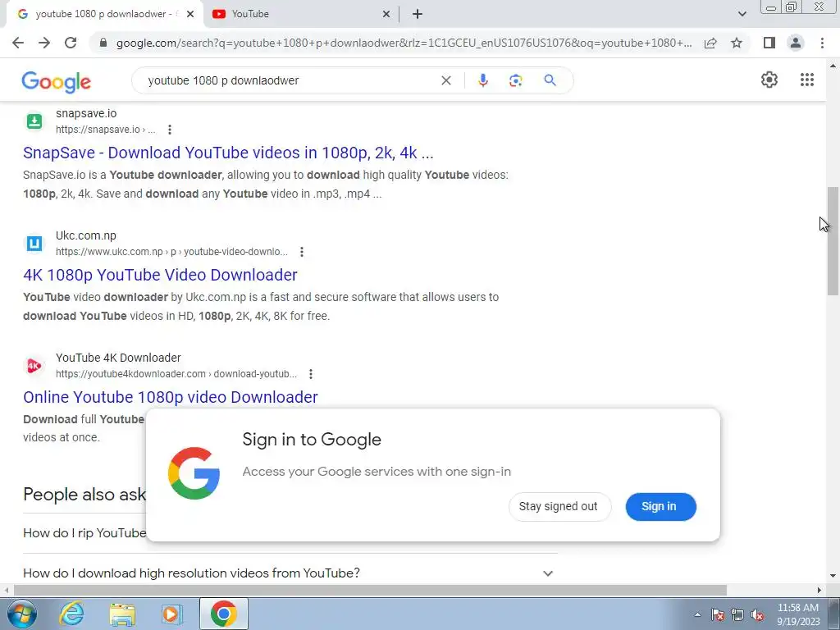Bookmark this page with the star icon
Screen dimensions: 840x630
click(x=737, y=43)
